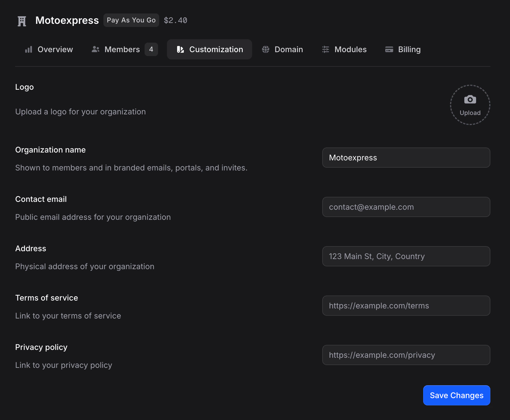Click the people icon beside Members

95,49
